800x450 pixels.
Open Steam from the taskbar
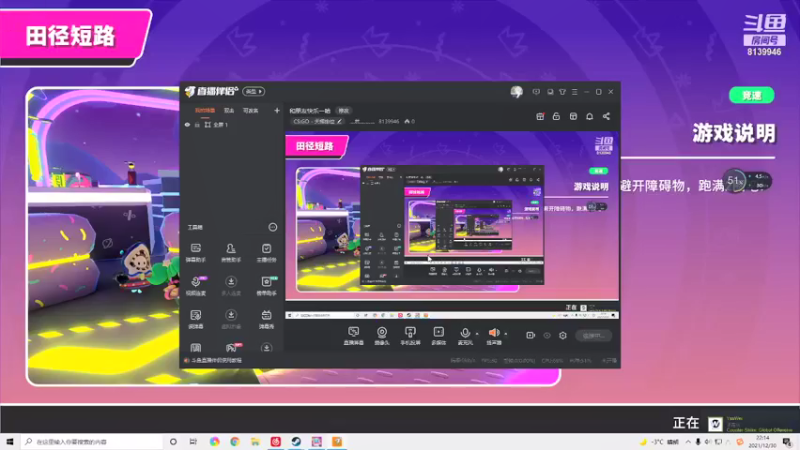click(x=296, y=441)
